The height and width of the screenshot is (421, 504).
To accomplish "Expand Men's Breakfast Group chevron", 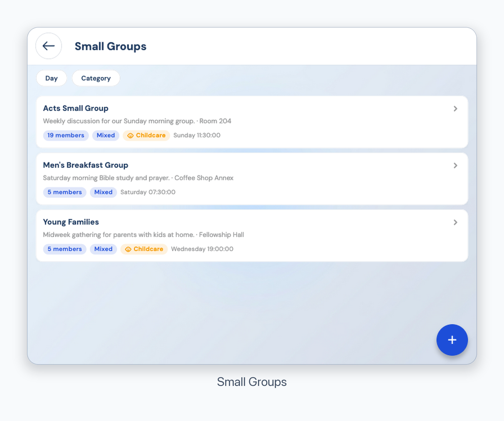I will [455, 166].
